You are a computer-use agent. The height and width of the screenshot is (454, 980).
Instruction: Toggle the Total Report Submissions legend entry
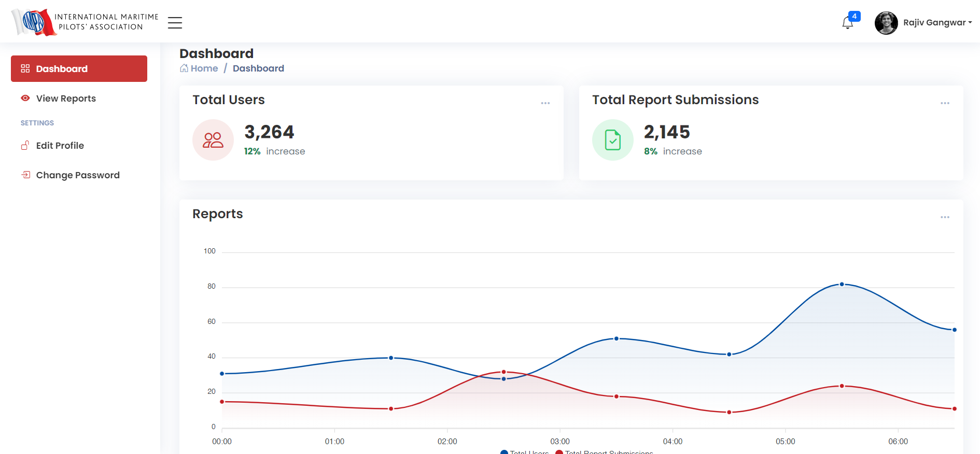(604, 452)
